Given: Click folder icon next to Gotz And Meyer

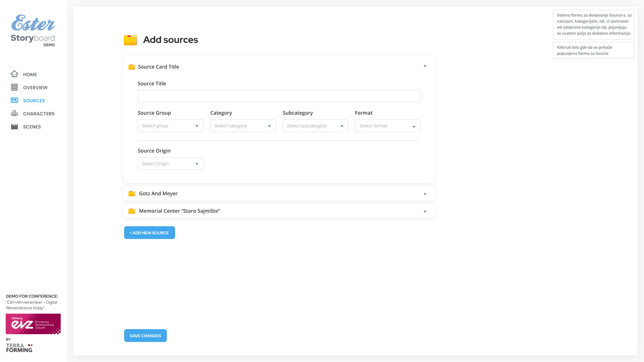Looking at the screenshot, I should click(x=132, y=194).
